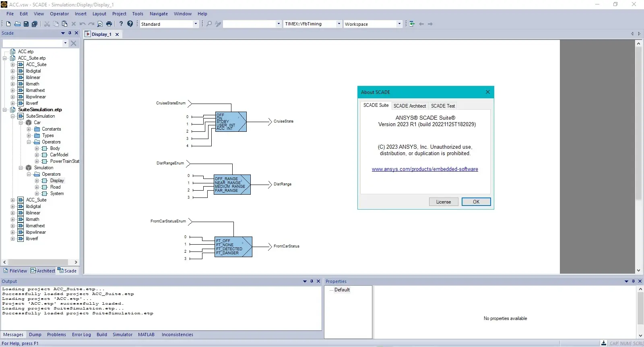Click the Scade browser horizontal scrollbar
The width and height of the screenshot is (644, 347).
(x=38, y=262)
